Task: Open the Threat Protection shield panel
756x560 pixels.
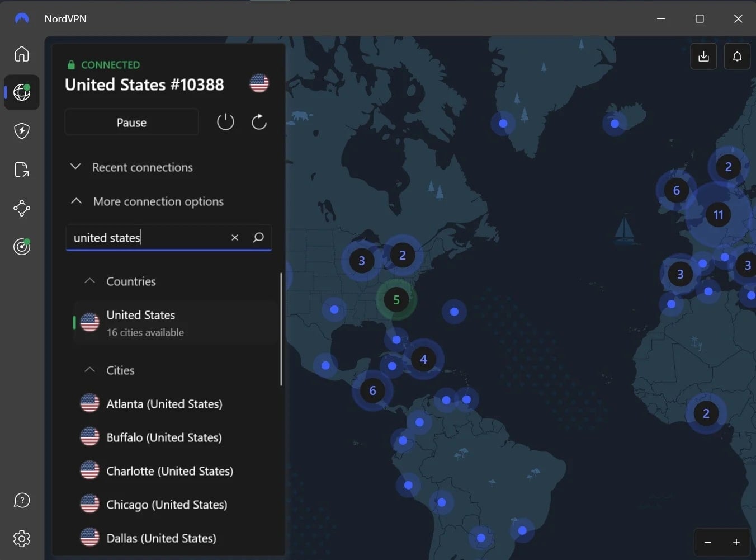Action: click(x=21, y=130)
